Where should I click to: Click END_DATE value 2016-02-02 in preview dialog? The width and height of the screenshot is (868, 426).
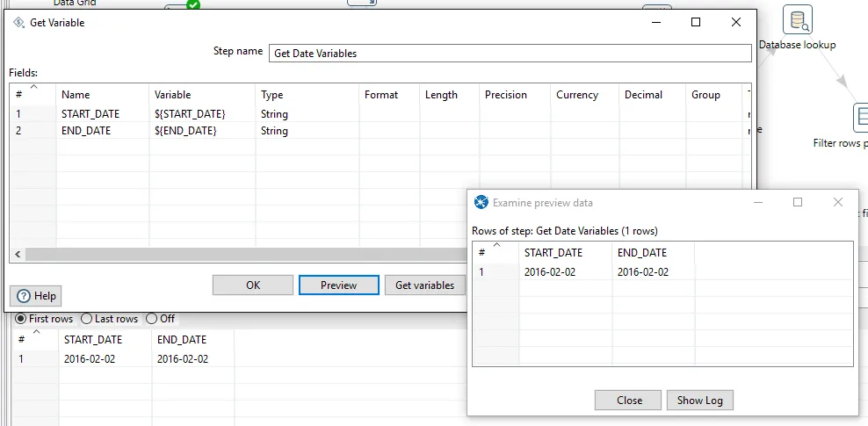(x=654, y=271)
